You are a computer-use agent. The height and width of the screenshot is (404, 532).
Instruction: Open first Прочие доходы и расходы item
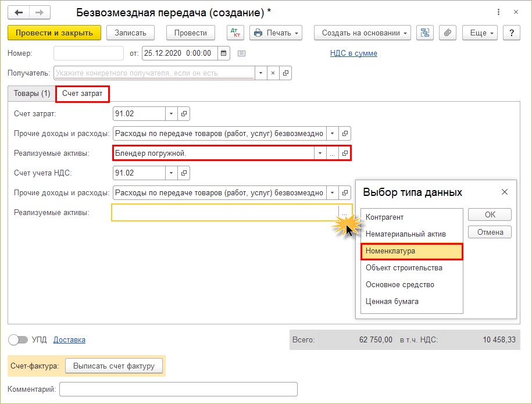[345, 133]
